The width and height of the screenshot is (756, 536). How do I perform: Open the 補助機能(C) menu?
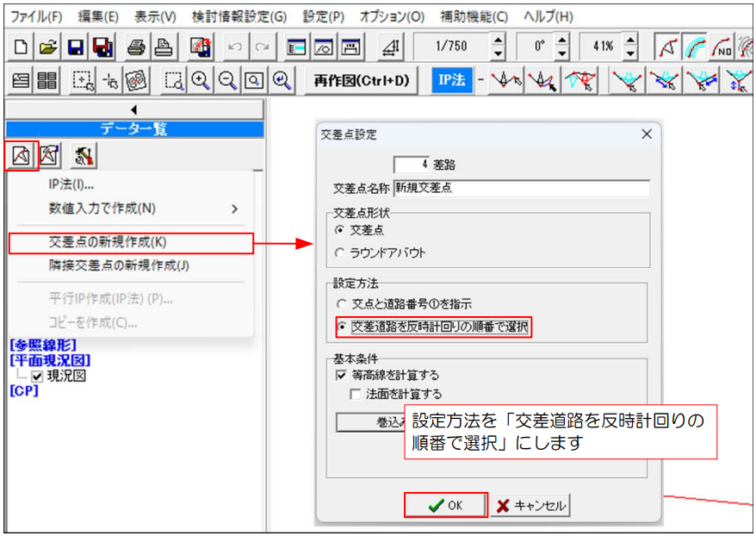474,17
